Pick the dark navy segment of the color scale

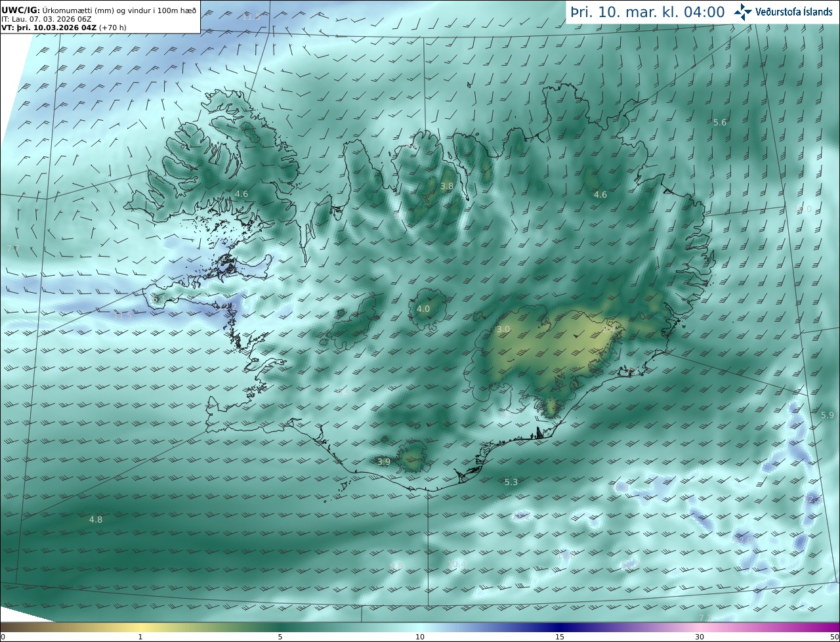coord(560,627)
